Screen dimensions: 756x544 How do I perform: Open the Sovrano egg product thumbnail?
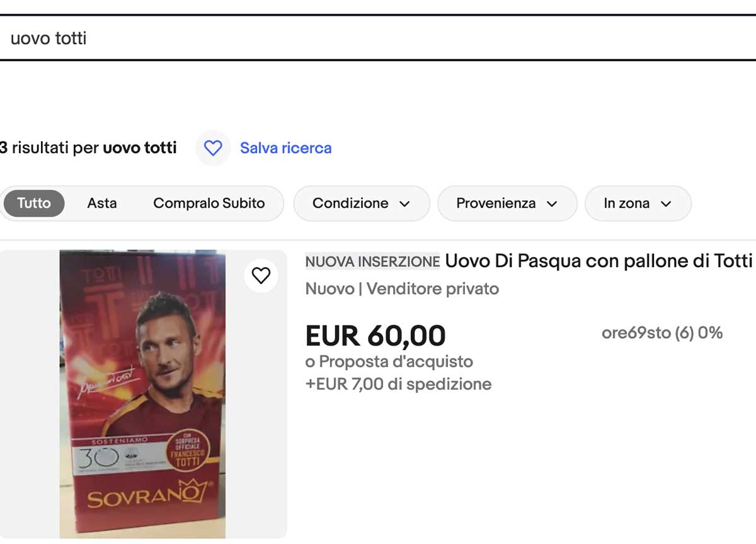coord(143,394)
